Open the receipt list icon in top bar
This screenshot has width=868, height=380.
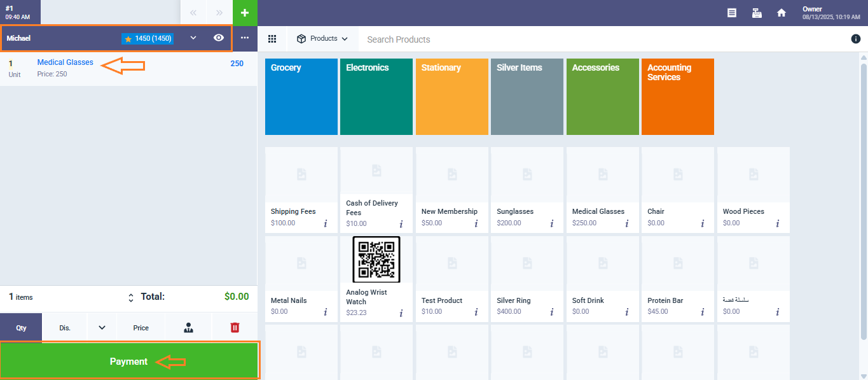[732, 13]
